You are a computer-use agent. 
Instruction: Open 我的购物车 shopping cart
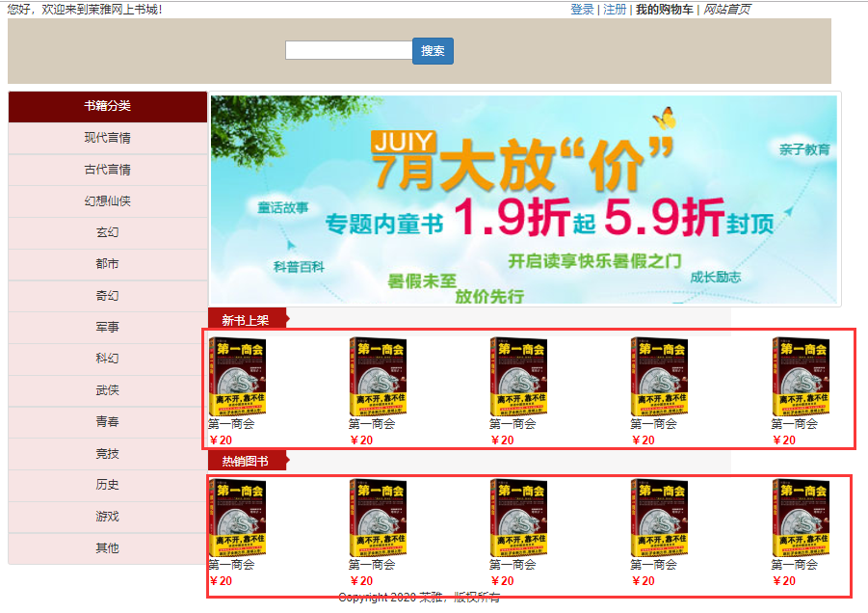click(x=664, y=10)
